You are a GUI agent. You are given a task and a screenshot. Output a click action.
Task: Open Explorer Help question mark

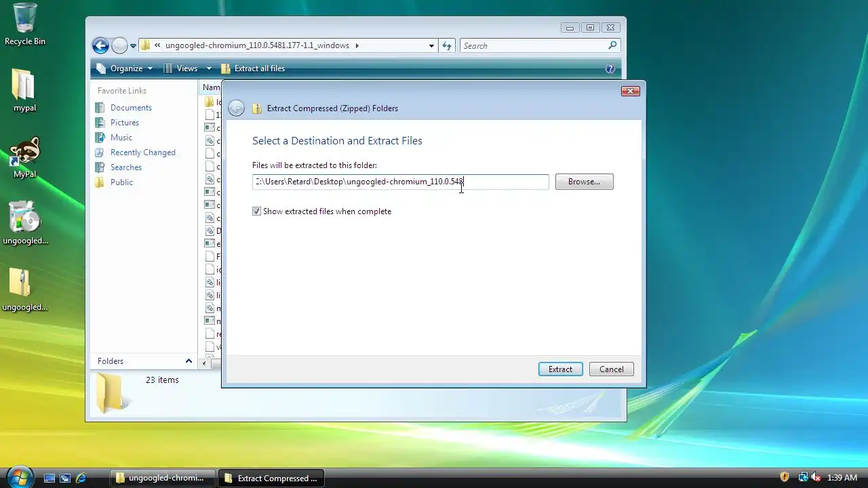click(x=610, y=68)
